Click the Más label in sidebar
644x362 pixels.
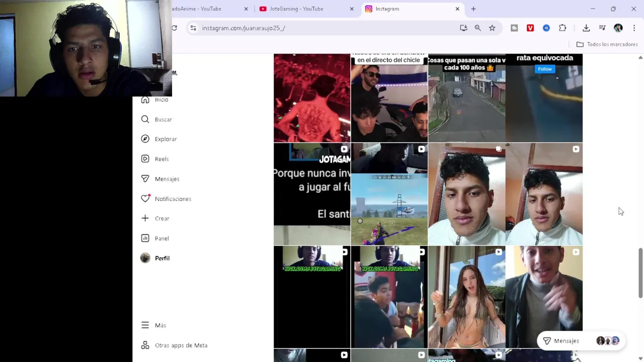pyautogui.click(x=160, y=325)
